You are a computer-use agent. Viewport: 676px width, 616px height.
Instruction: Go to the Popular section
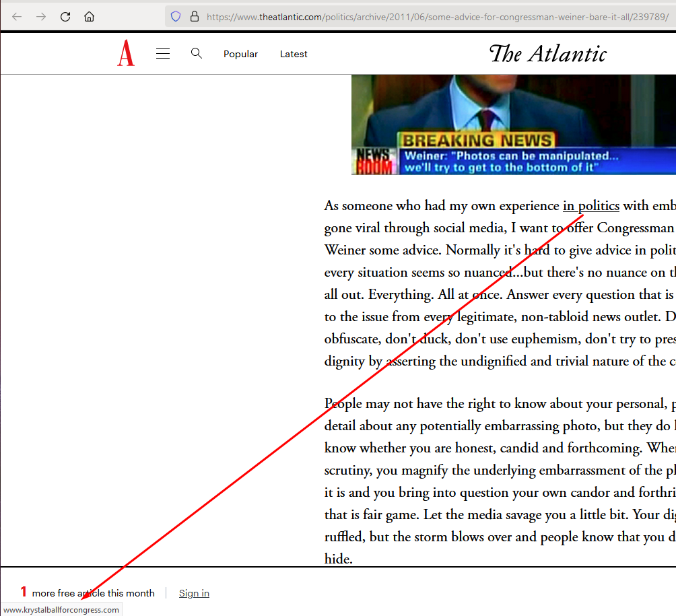pyautogui.click(x=240, y=55)
